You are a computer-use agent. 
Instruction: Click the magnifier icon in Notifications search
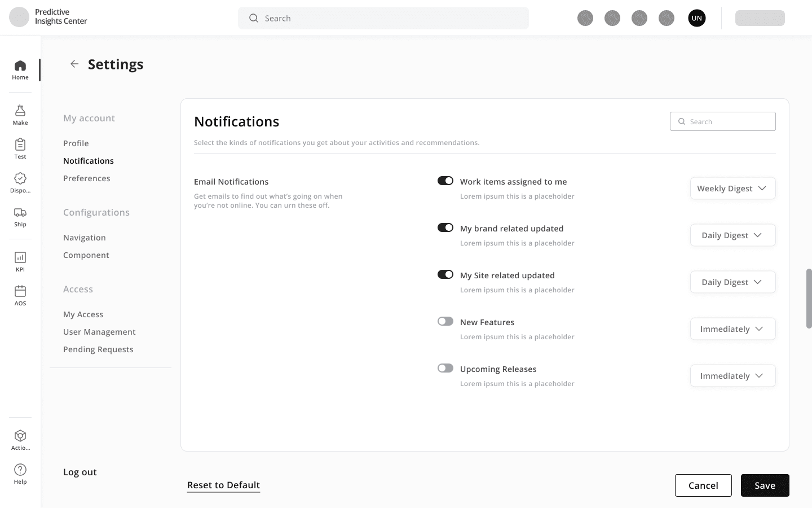[682, 121]
